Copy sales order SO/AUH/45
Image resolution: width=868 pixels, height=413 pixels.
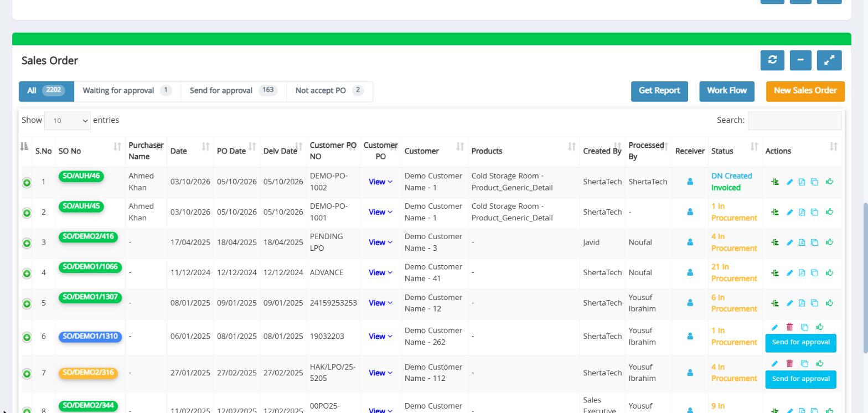point(814,212)
